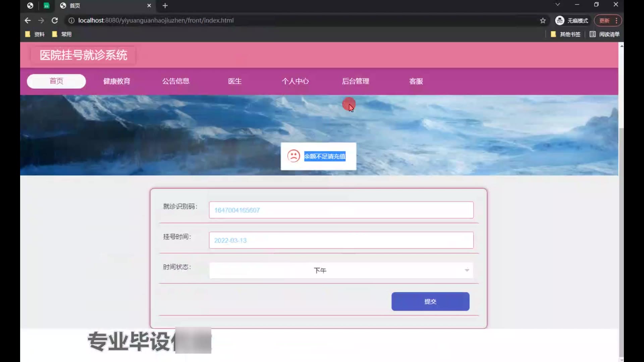Click the 挂号时间 label
Viewport: 644px width, 362px height.
click(177, 237)
